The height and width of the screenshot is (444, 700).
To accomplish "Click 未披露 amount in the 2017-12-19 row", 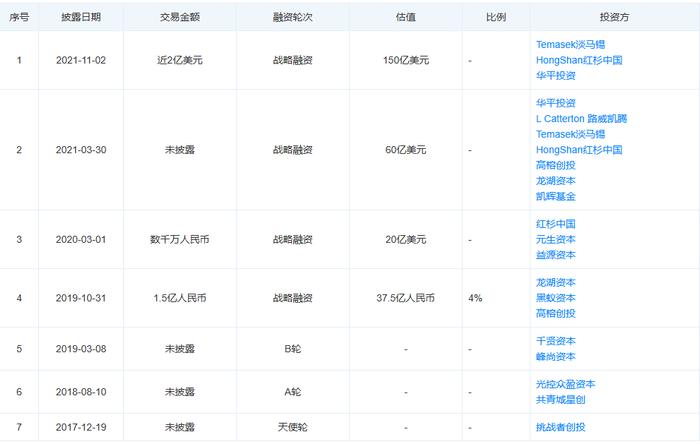I will click(x=180, y=427).
